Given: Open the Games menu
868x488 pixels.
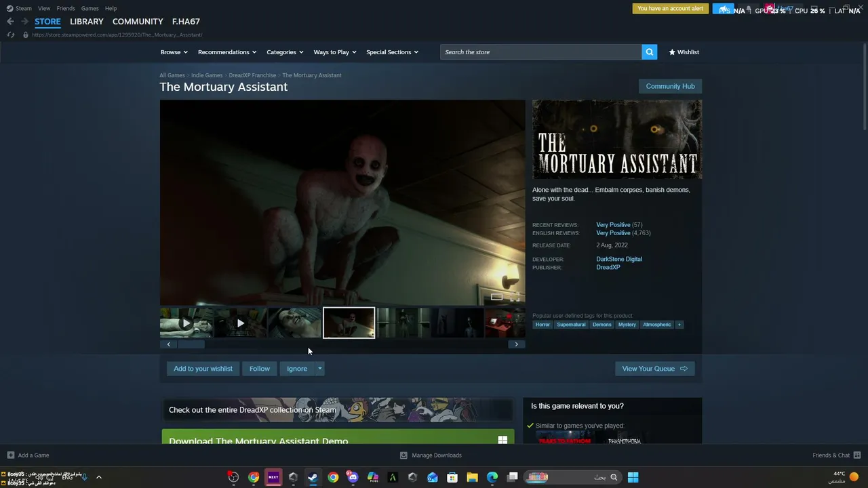Looking at the screenshot, I should [90, 8].
